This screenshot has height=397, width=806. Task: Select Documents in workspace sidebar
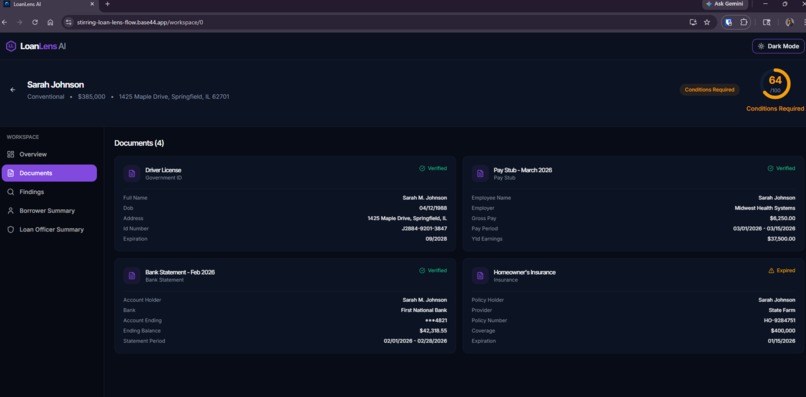pyautogui.click(x=49, y=173)
